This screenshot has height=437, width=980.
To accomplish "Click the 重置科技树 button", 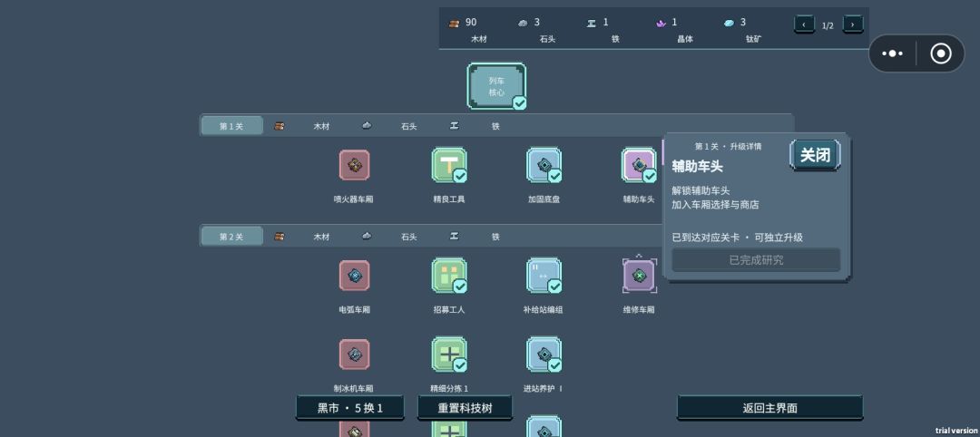I will (x=465, y=408).
